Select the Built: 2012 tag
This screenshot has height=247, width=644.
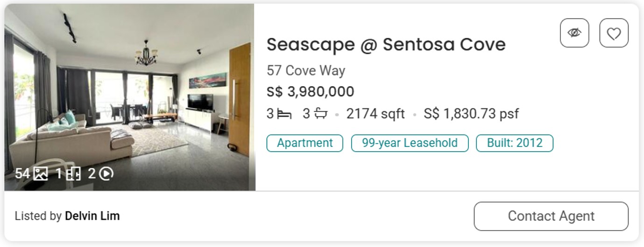click(514, 143)
